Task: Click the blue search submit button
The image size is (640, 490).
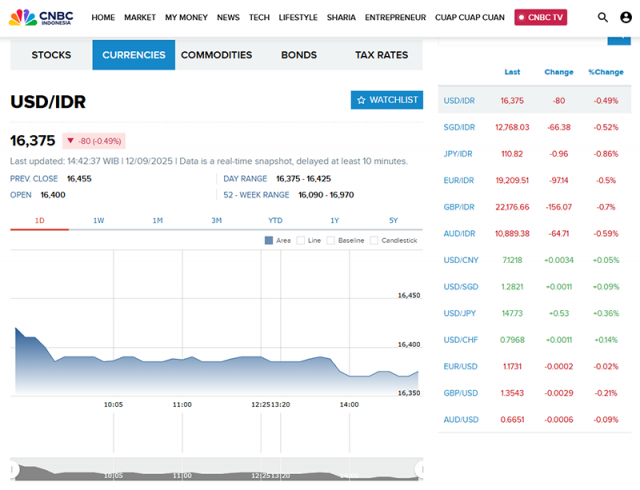Action: pyautogui.click(x=619, y=38)
